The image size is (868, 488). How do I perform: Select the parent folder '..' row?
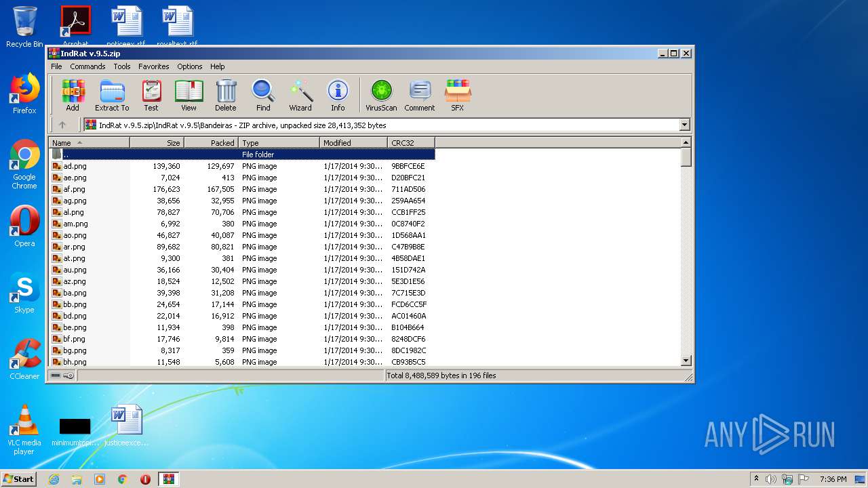[242, 155]
